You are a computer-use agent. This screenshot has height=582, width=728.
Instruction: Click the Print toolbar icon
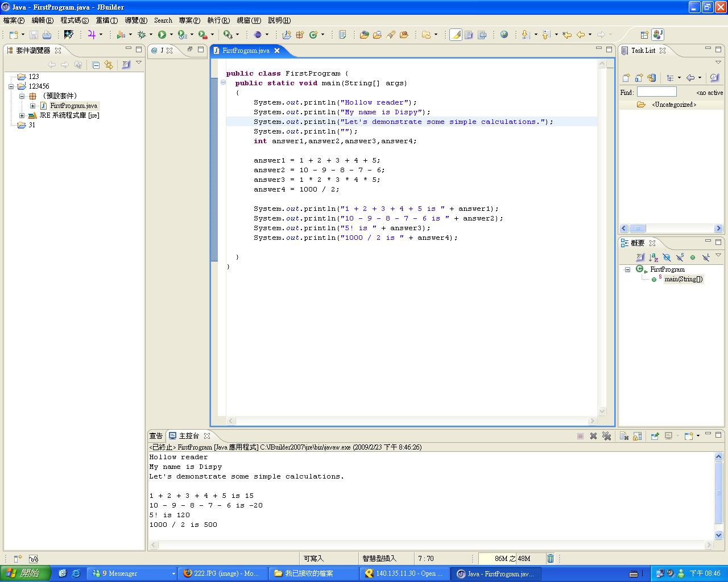coord(47,35)
